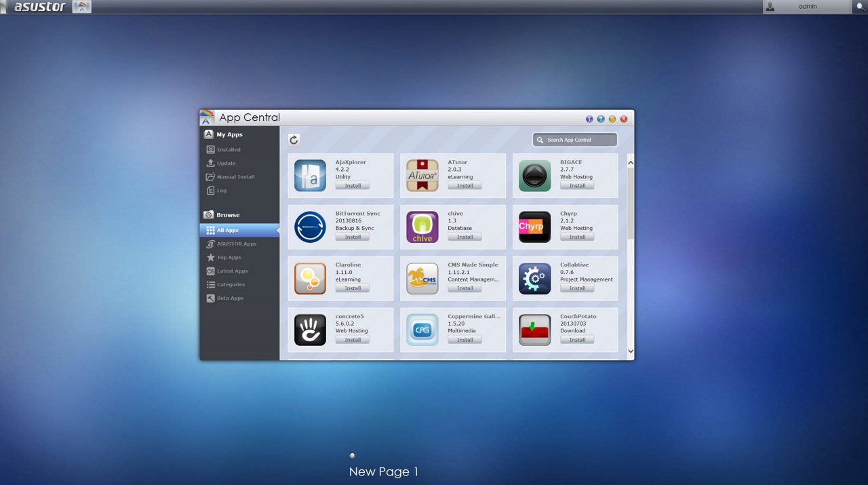The image size is (868, 485).
Task: Open the Coppermine Gallery app icon
Action: (422, 330)
